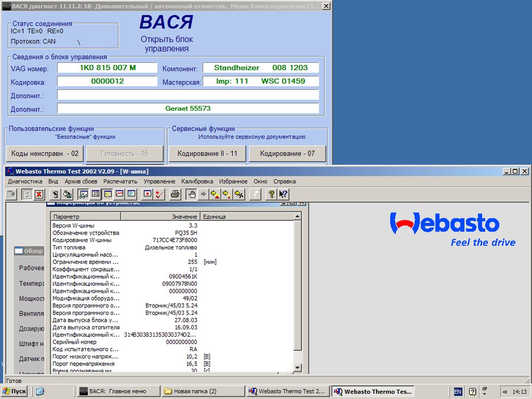Click the Компонент field showing Standheizer

coord(261,68)
